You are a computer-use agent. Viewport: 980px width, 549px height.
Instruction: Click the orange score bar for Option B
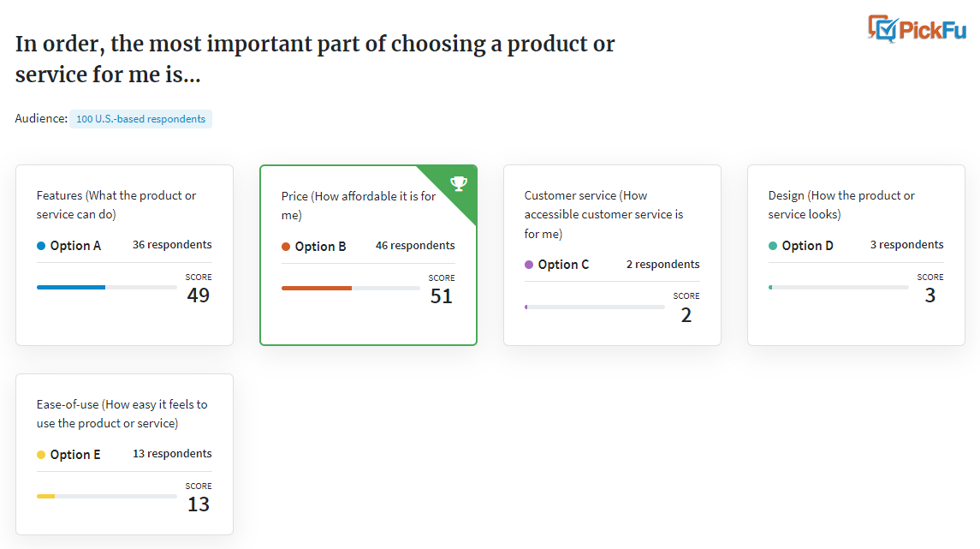pos(317,289)
